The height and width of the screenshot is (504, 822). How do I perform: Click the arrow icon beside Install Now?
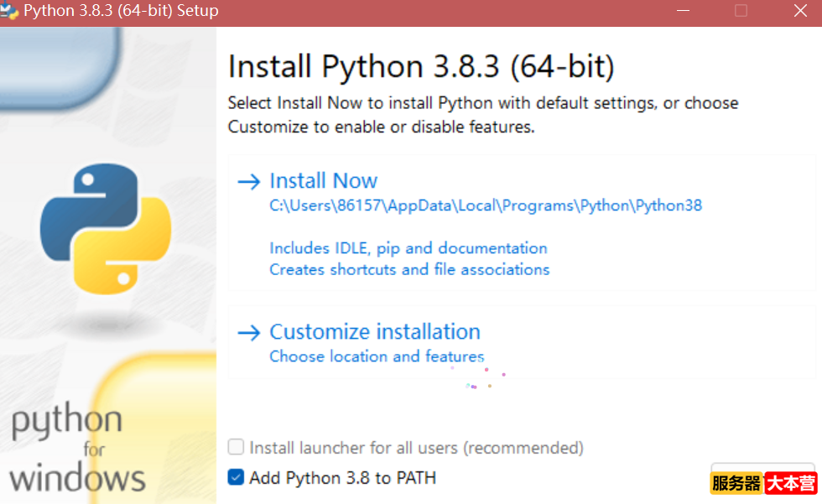(249, 182)
